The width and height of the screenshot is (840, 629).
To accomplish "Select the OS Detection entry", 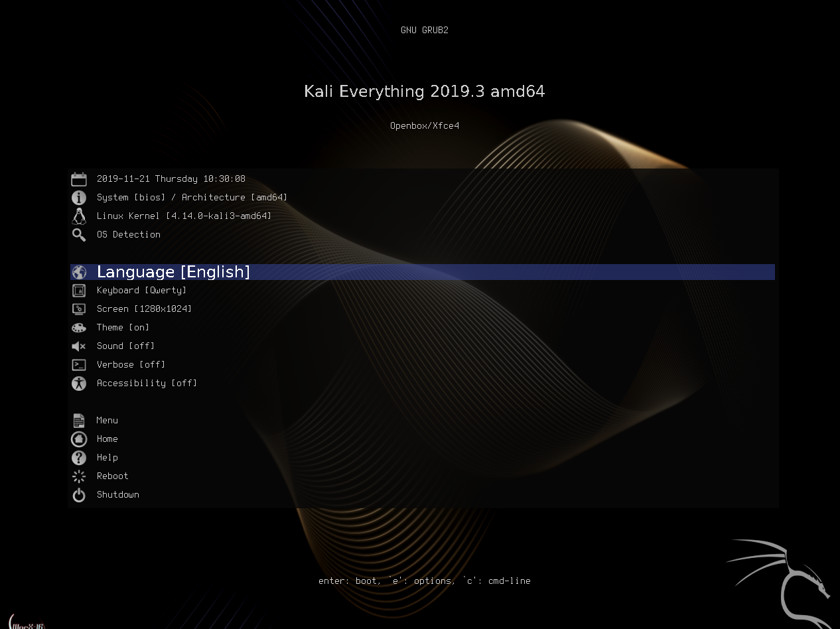I will 128,235.
